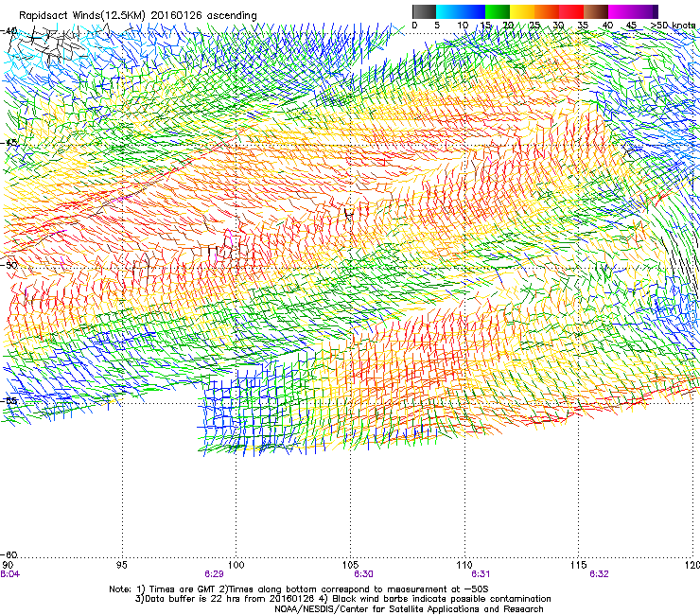The height and width of the screenshot is (615, 700).
Task: Click the '40' legend scale label
Action: [x=607, y=26]
